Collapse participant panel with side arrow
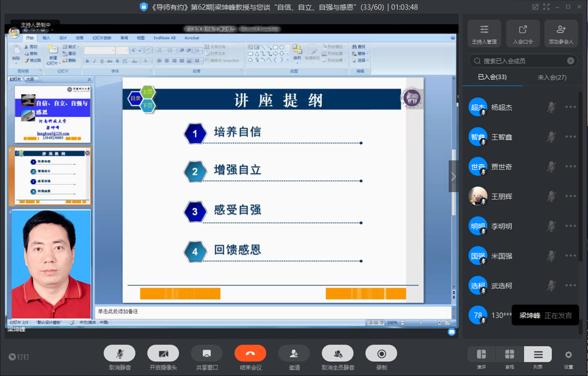 coord(453,176)
